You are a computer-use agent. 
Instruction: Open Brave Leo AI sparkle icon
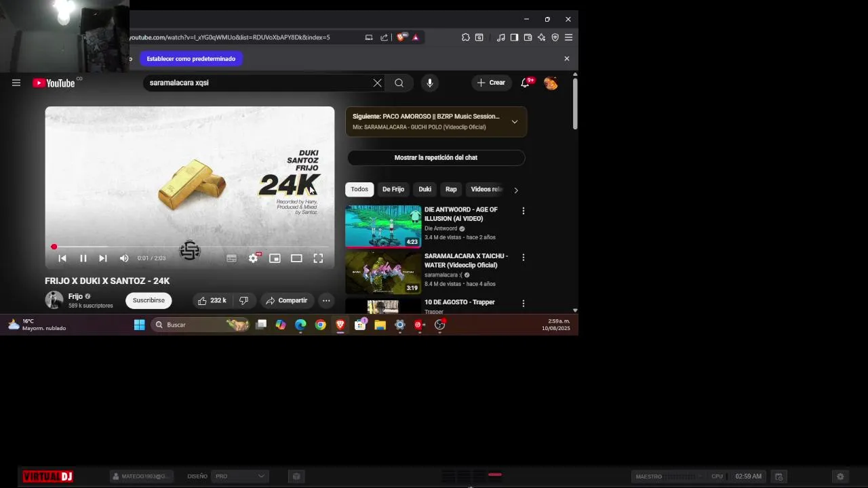[541, 37]
